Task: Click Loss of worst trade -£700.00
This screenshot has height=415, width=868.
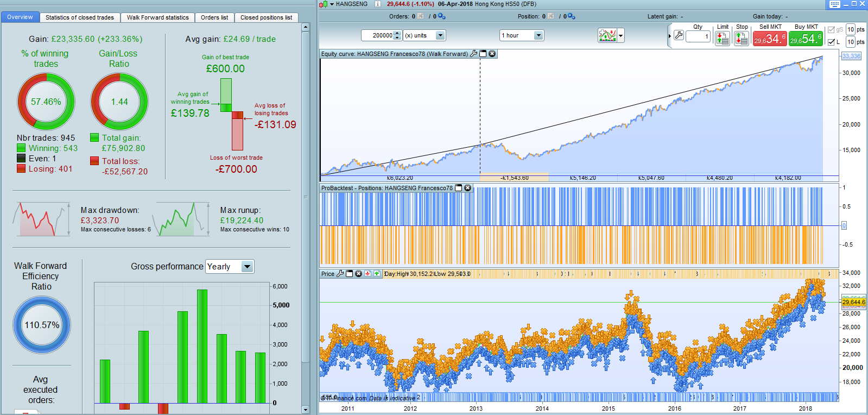Action: point(236,164)
